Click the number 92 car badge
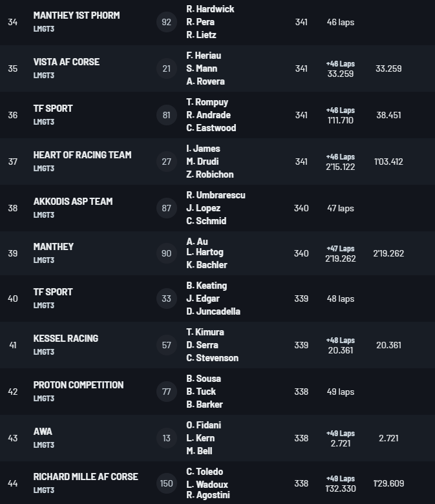Image resolution: width=435 pixels, height=504 pixels. pos(167,22)
